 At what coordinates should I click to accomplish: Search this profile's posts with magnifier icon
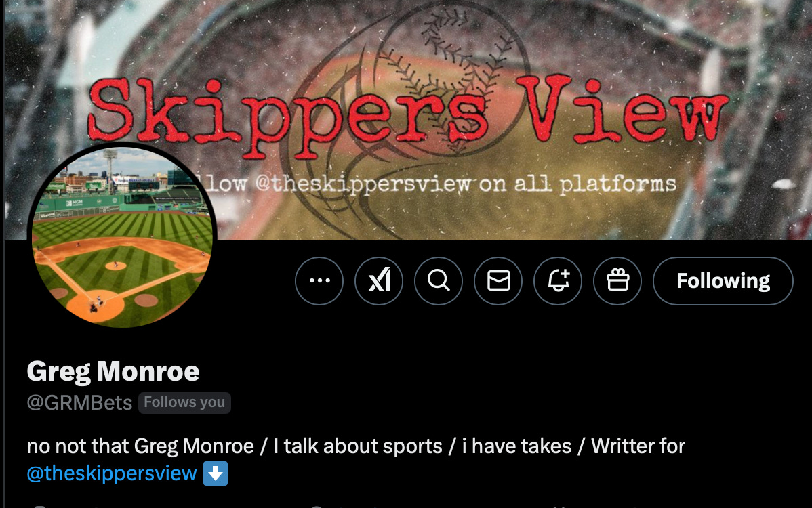click(439, 281)
